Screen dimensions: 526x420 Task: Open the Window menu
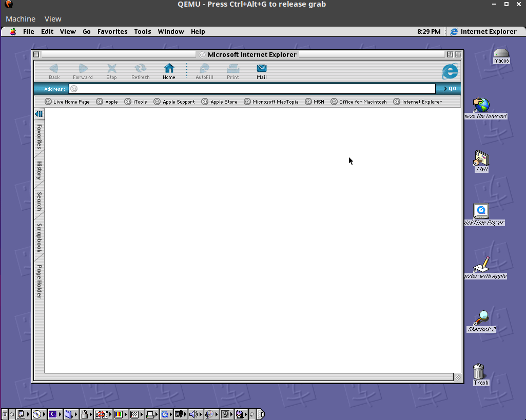click(171, 31)
